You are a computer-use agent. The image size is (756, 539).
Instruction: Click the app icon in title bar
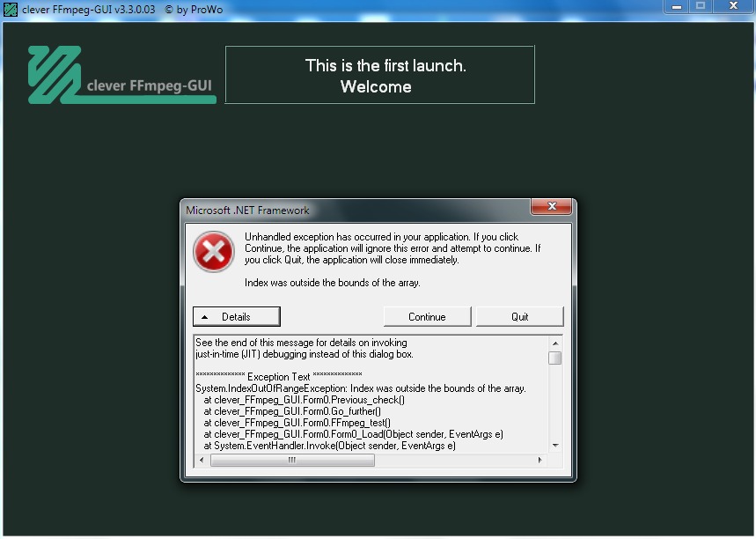click(11, 9)
